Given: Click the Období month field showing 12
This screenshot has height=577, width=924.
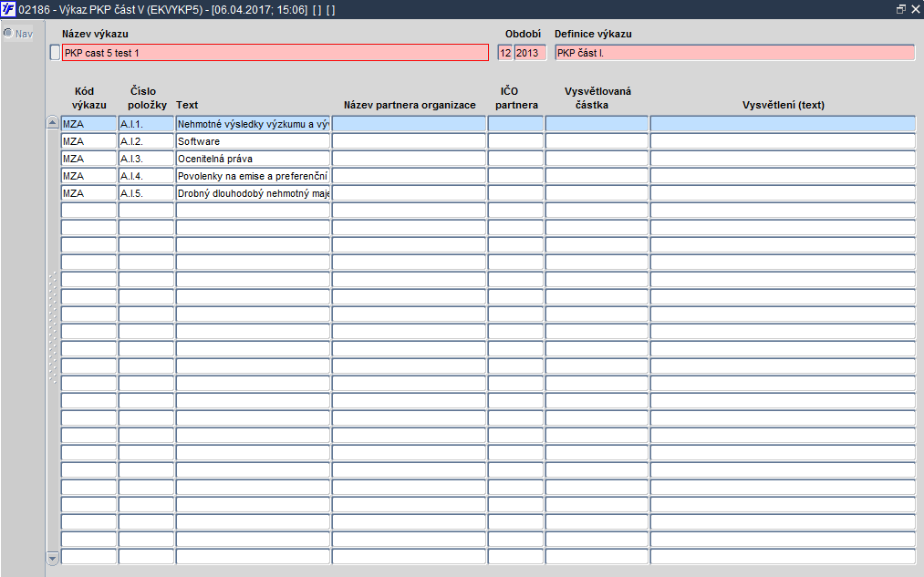Looking at the screenshot, I should tap(505, 52).
